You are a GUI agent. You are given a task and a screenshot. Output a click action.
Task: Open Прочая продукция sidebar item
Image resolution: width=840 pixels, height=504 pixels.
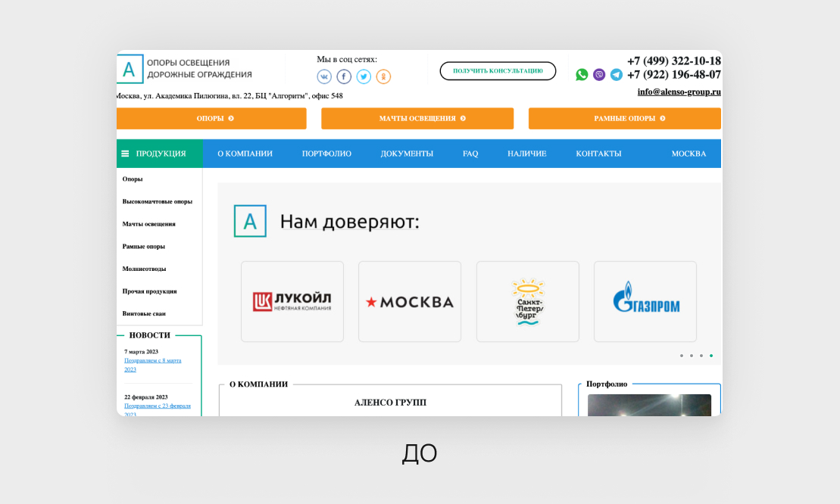click(x=149, y=291)
